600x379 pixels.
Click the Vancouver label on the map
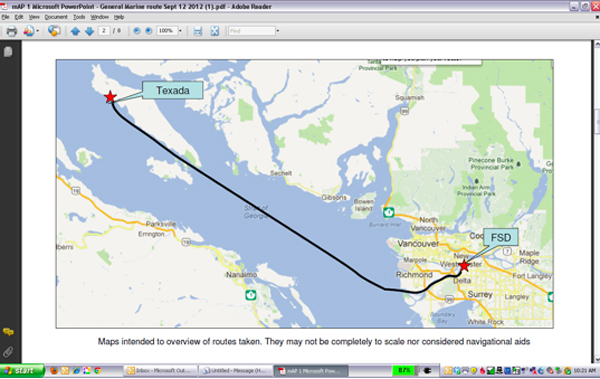point(418,243)
